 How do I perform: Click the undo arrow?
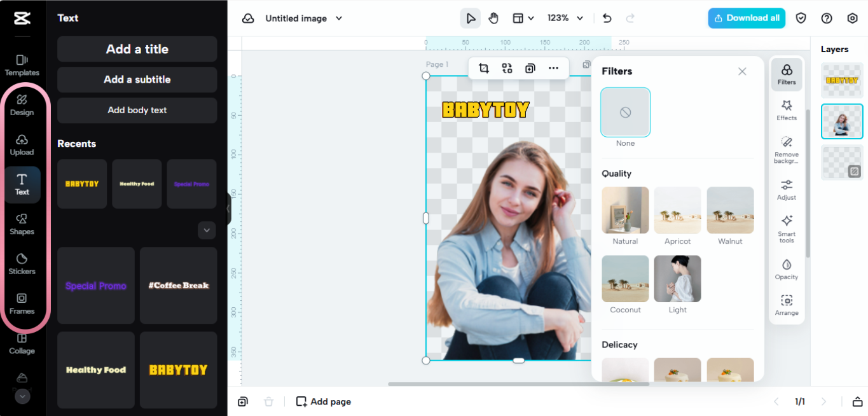[607, 18]
